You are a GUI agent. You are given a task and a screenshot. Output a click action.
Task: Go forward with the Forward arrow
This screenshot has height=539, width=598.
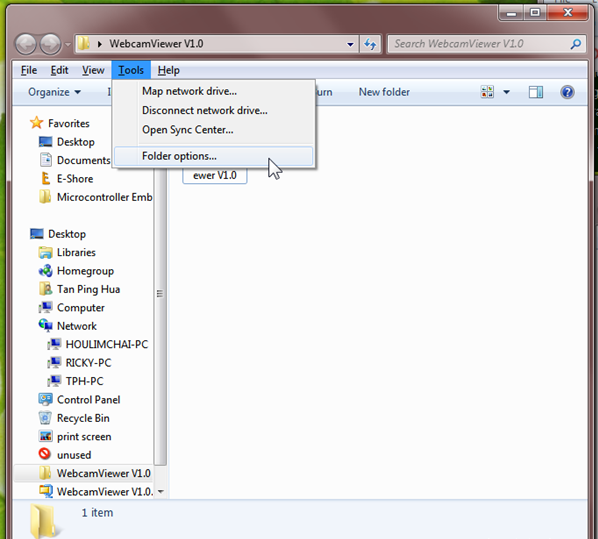point(50,44)
